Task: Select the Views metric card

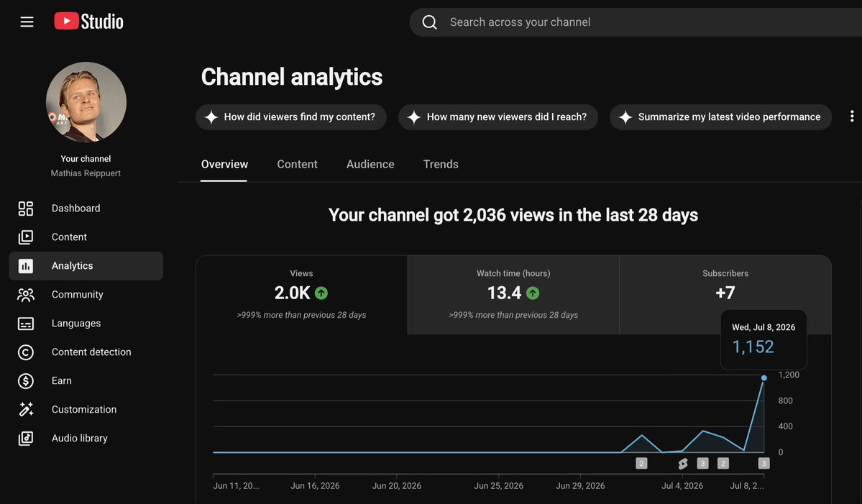Action: 301,295
